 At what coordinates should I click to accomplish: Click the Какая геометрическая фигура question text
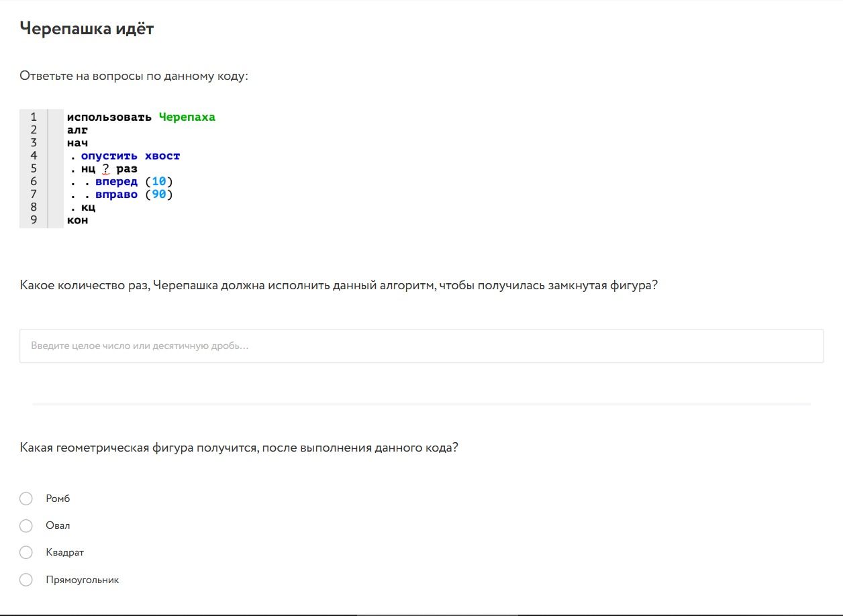click(x=239, y=448)
